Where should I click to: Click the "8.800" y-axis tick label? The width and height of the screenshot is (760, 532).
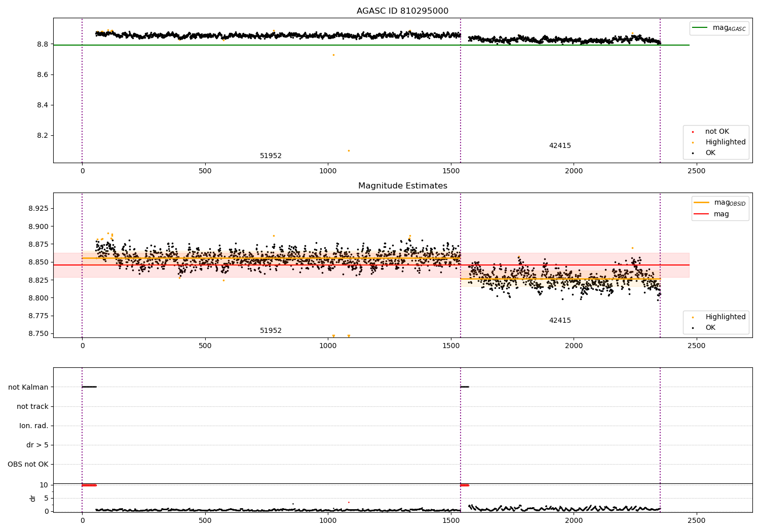pos(39,298)
